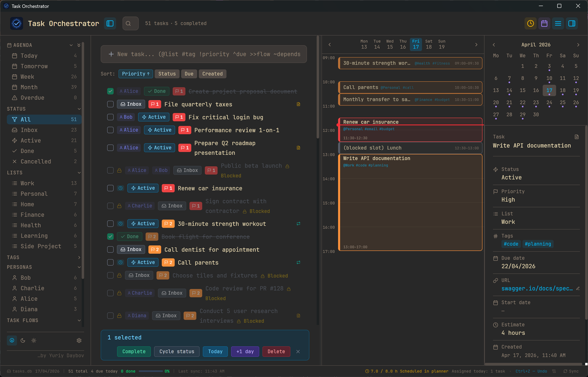Go to previous week in the planner
Image resolution: width=588 pixels, height=377 pixels.
tap(329, 45)
